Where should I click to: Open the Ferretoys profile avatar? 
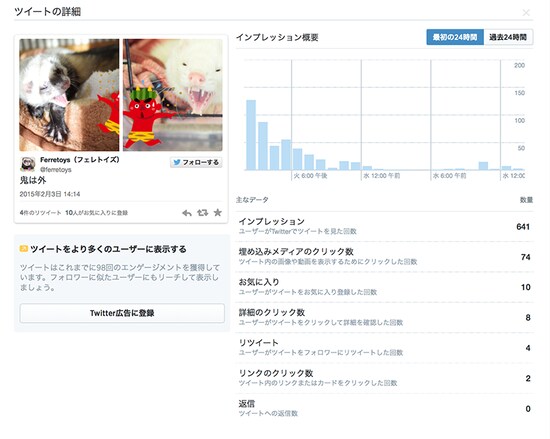pyautogui.click(x=27, y=164)
